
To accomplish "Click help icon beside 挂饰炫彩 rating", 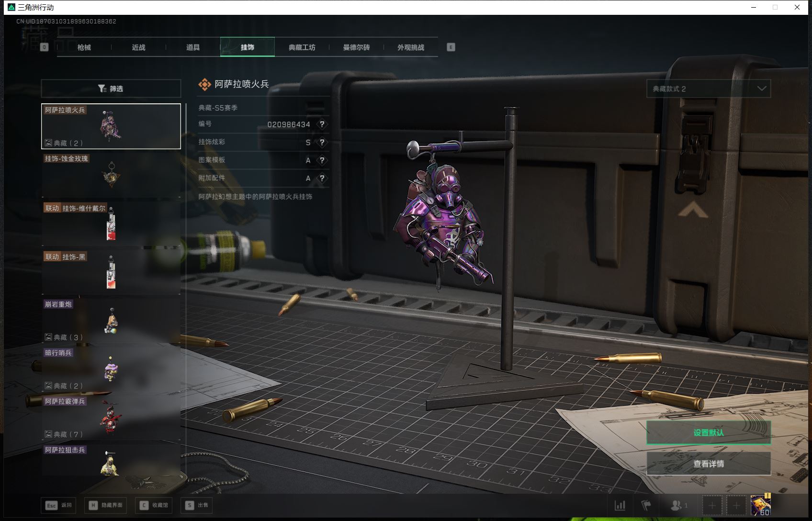I will (x=322, y=143).
